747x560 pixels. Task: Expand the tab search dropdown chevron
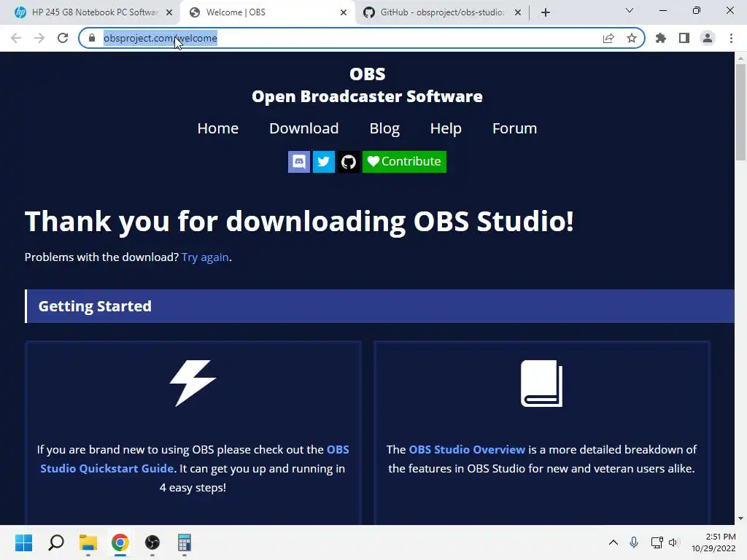(630, 10)
